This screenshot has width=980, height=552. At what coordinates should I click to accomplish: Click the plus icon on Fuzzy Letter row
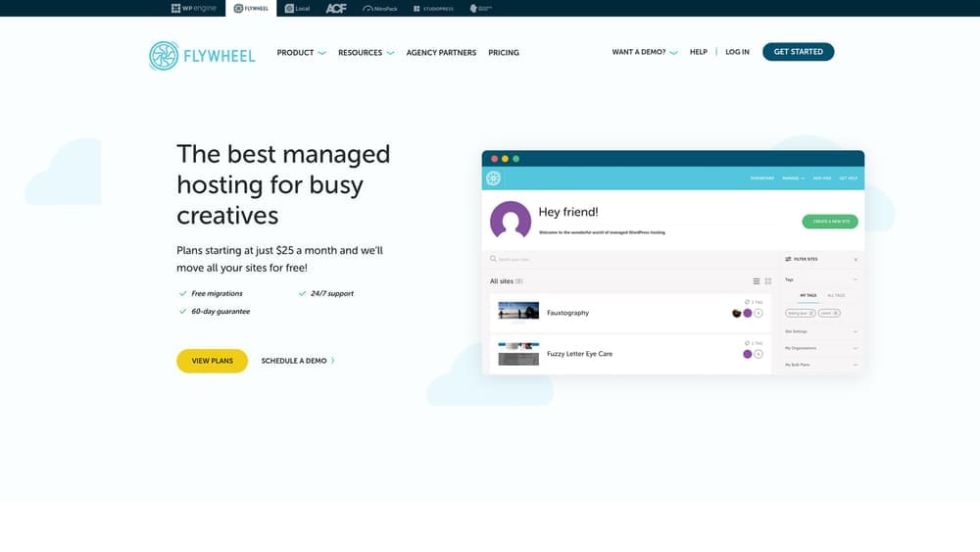coord(759,355)
